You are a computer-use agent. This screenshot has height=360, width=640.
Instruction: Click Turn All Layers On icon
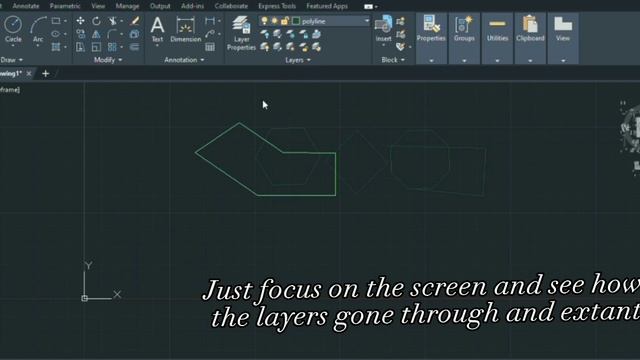point(264,47)
